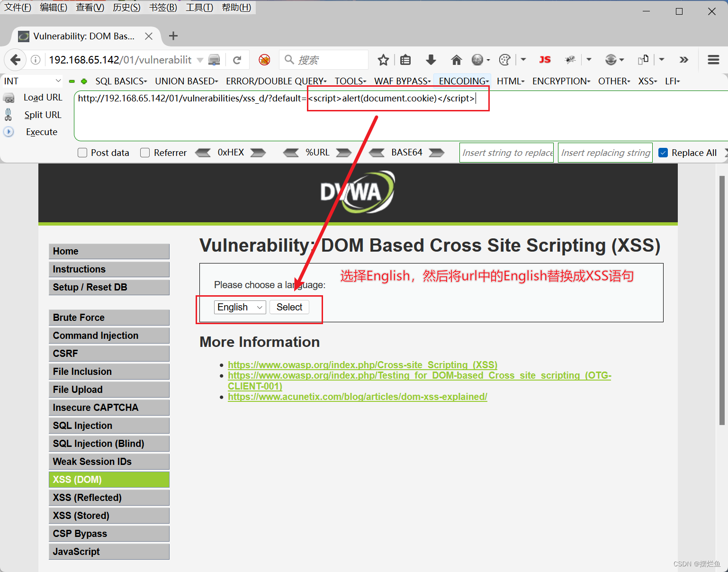The width and height of the screenshot is (728, 572).
Task: Show more toolbar items chevron
Action: [683, 60]
